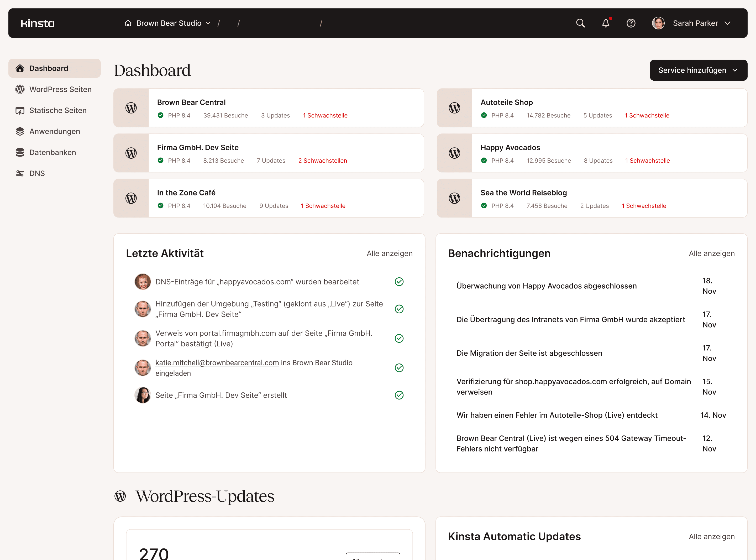Screen dimensions: 756x560
Task: Click the WordPress icon on Happy Avocados card
Action: [x=455, y=153]
